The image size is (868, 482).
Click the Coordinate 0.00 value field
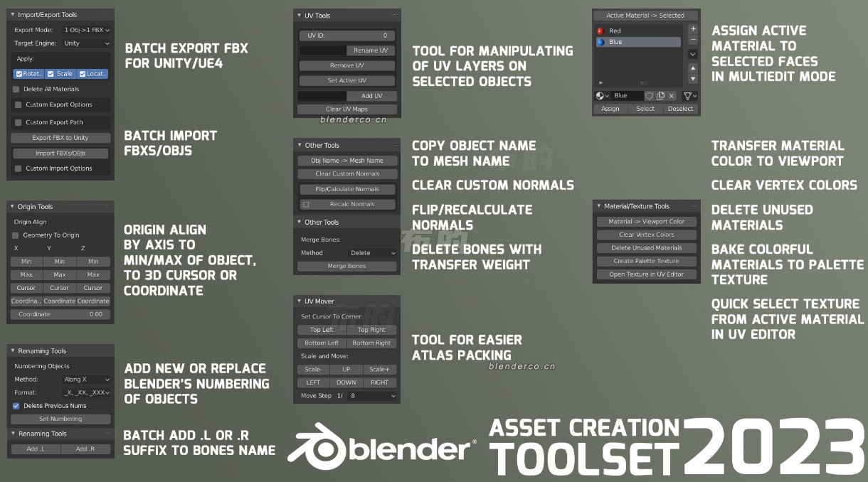60,314
